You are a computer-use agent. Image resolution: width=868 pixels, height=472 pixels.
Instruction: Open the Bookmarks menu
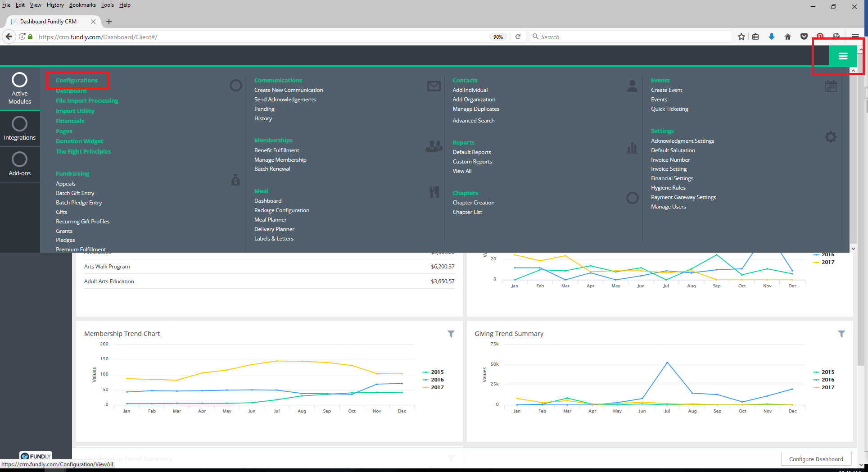82,5
